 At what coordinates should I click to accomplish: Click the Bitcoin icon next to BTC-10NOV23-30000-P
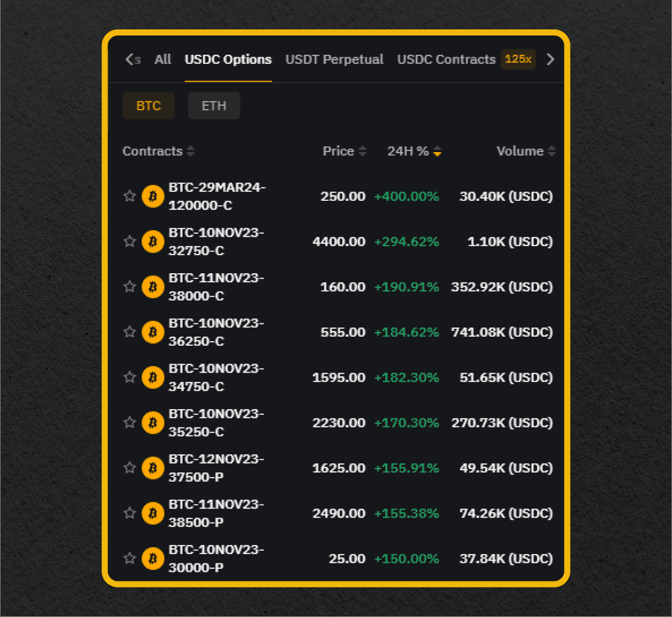point(153,558)
